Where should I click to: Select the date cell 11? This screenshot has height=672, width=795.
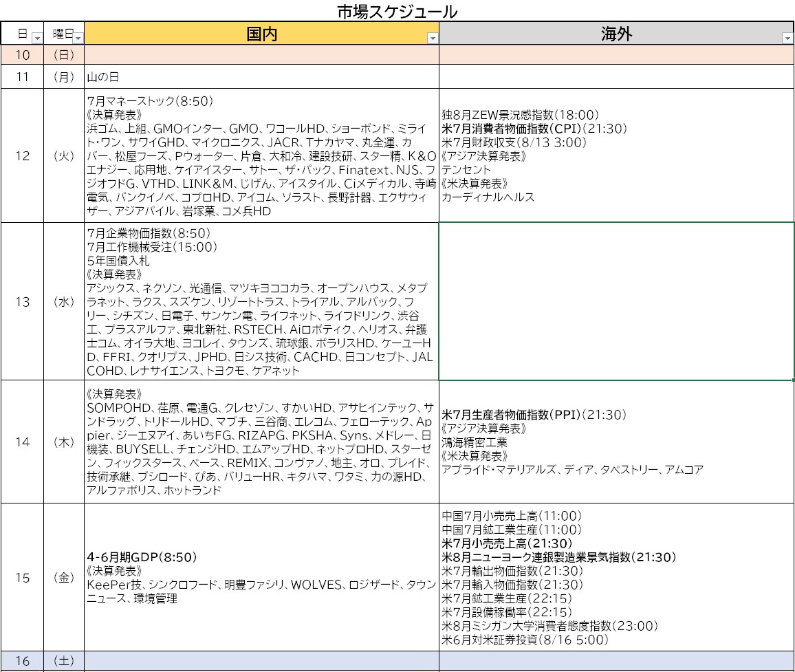tap(22, 76)
